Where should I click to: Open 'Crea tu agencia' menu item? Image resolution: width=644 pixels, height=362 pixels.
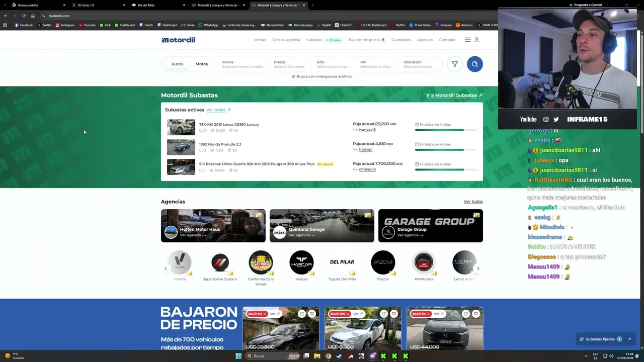pos(286,40)
